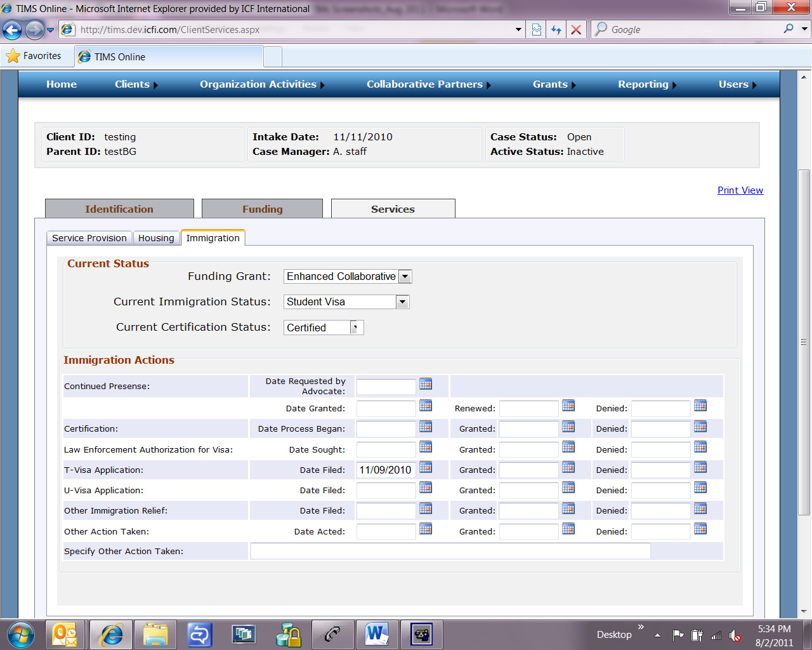Click the page's vertical scrollbar thumb

(804, 343)
